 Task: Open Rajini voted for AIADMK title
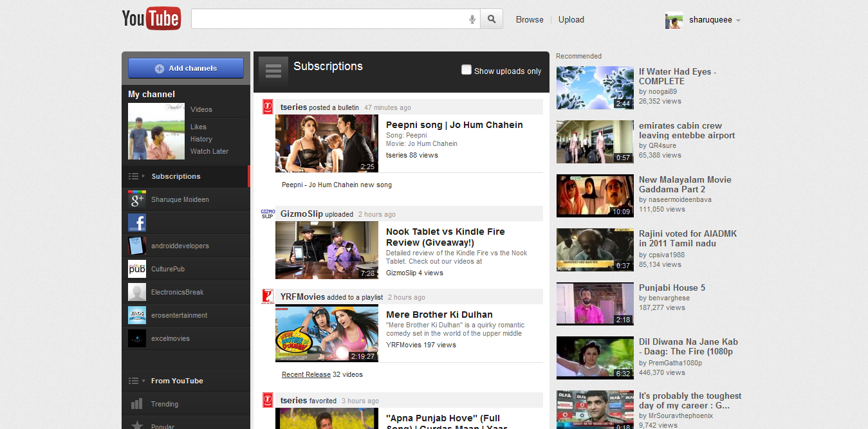(x=688, y=239)
